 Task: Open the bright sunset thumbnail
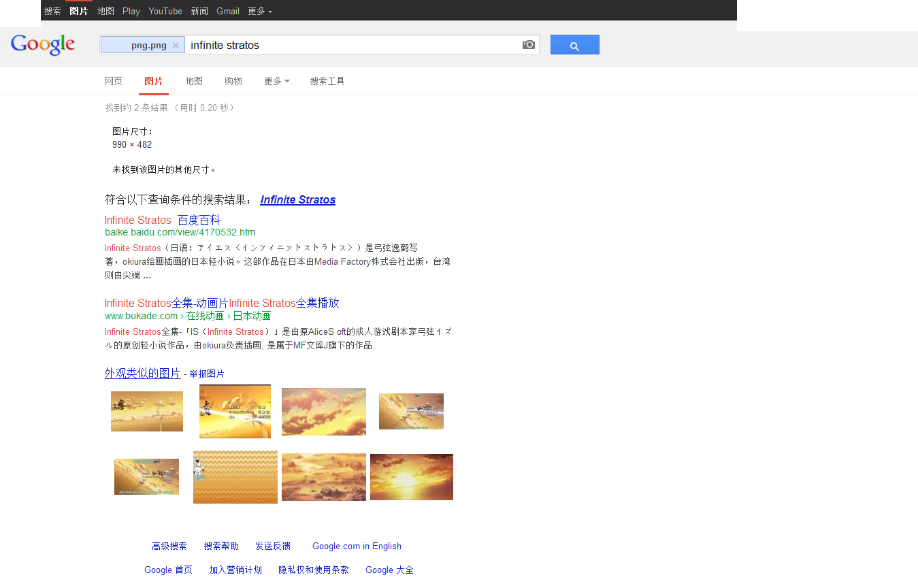412,477
